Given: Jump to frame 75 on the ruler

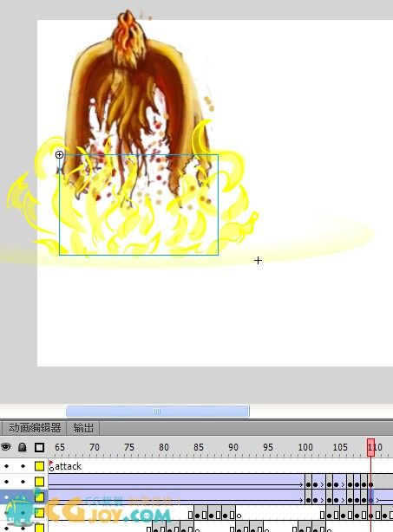Looking at the screenshot, I should pyautogui.click(x=129, y=447).
